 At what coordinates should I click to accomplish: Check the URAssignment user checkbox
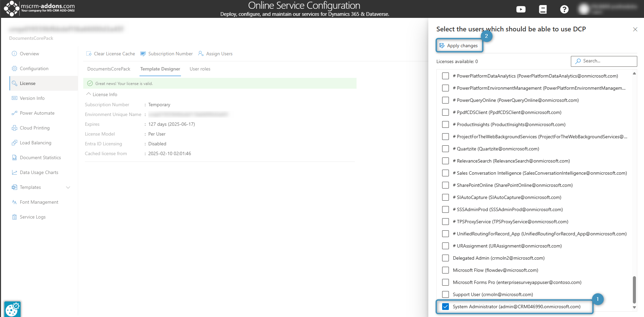(445, 246)
